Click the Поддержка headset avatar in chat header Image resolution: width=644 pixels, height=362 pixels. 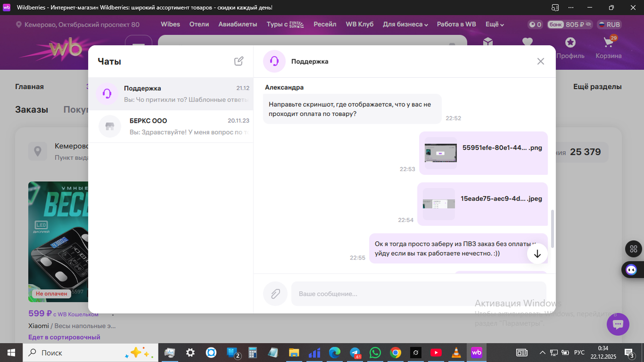(274, 61)
